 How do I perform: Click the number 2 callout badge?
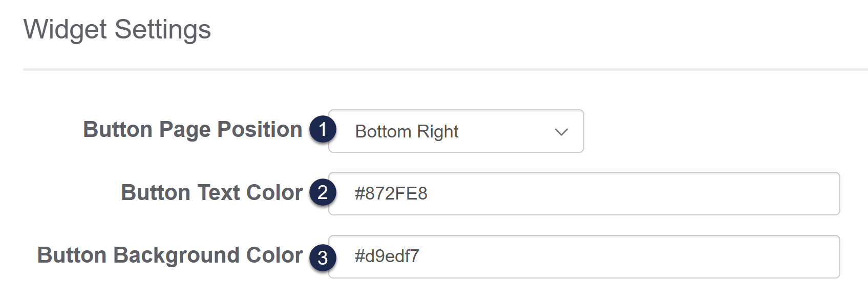tap(323, 193)
